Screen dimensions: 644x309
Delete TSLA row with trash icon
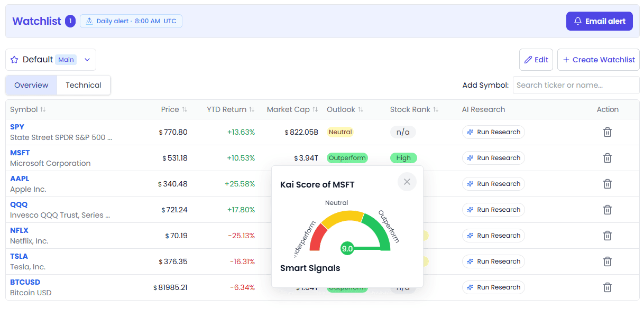[x=608, y=261]
